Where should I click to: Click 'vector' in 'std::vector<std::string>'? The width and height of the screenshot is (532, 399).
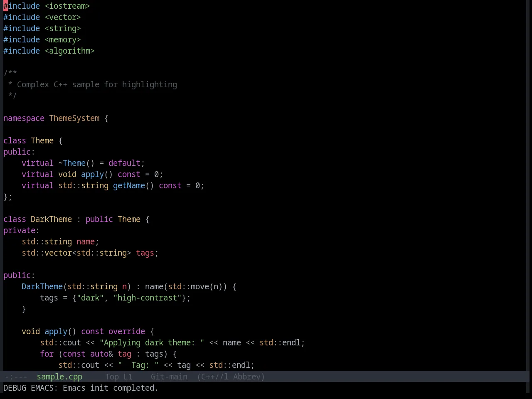click(58, 253)
